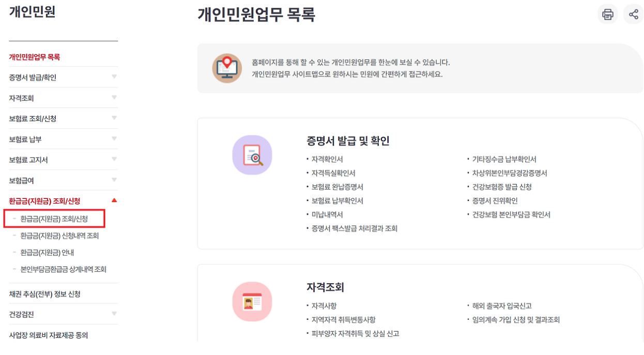The width and height of the screenshot is (644, 355).
Task: Click the print page icon
Action: click(608, 14)
